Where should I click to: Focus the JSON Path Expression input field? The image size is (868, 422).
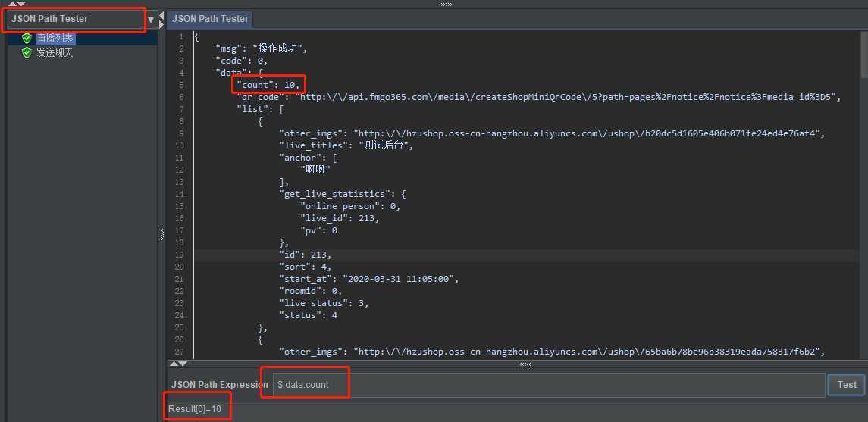tap(549, 384)
